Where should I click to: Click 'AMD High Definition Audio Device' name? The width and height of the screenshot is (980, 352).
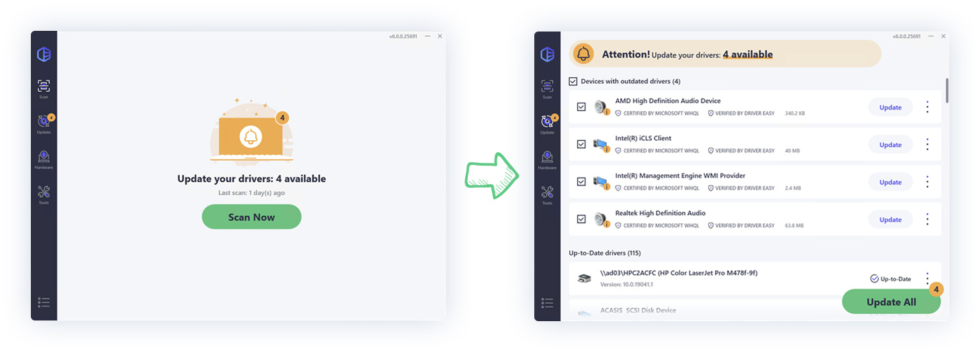(668, 101)
